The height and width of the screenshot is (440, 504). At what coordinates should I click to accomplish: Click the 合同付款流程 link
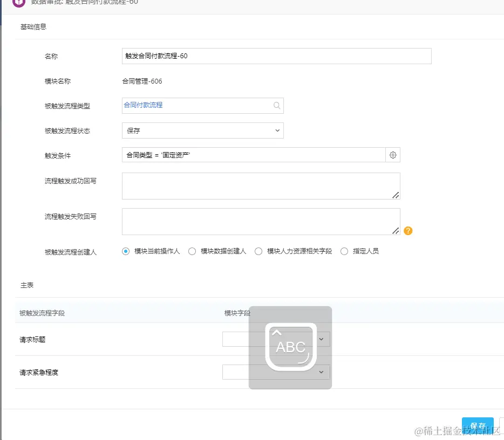coord(144,105)
